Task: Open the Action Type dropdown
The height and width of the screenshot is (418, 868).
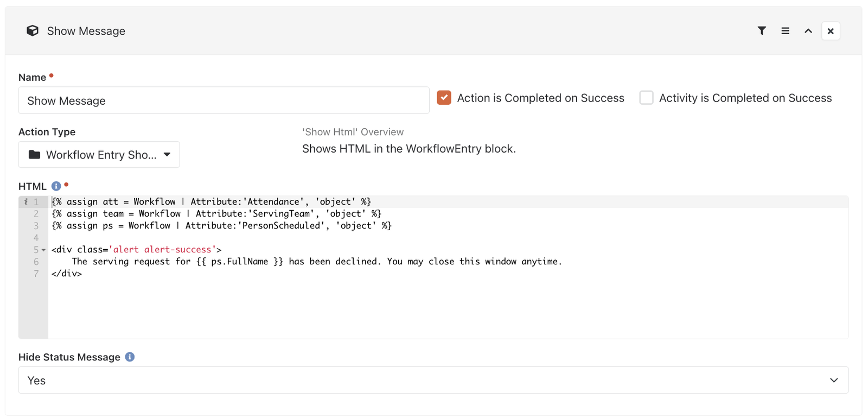Action: 99,155
